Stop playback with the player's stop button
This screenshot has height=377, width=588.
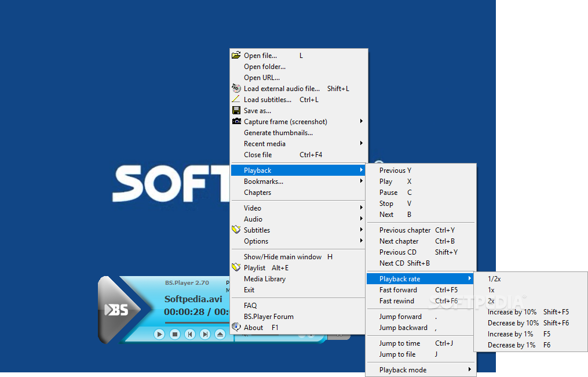pyautogui.click(x=175, y=334)
